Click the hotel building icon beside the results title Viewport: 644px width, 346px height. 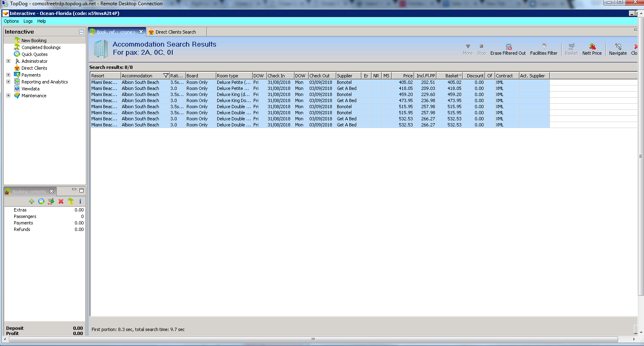101,49
